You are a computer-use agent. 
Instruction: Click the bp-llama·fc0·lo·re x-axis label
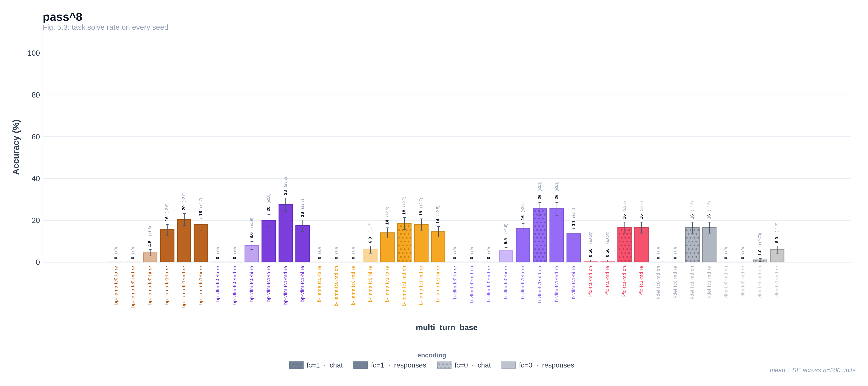(x=116, y=285)
